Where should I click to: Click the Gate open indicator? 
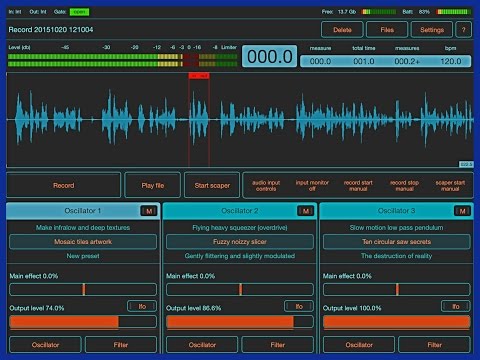tap(79, 12)
